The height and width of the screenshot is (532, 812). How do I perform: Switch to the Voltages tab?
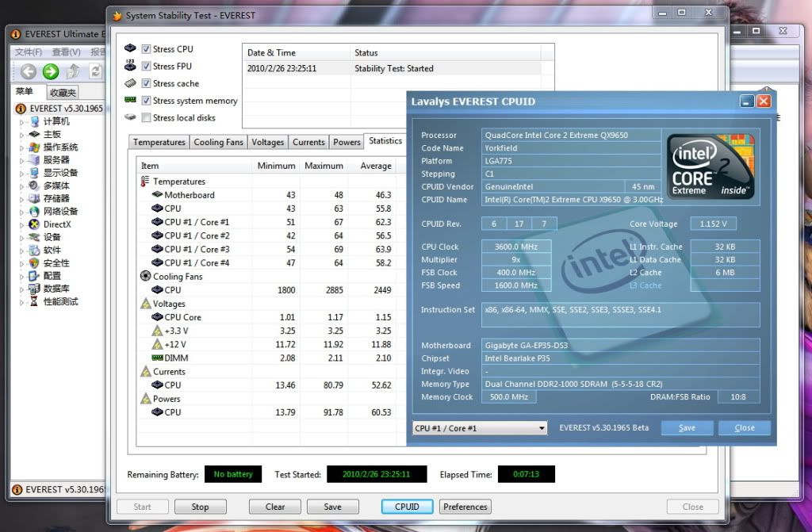[267, 143]
